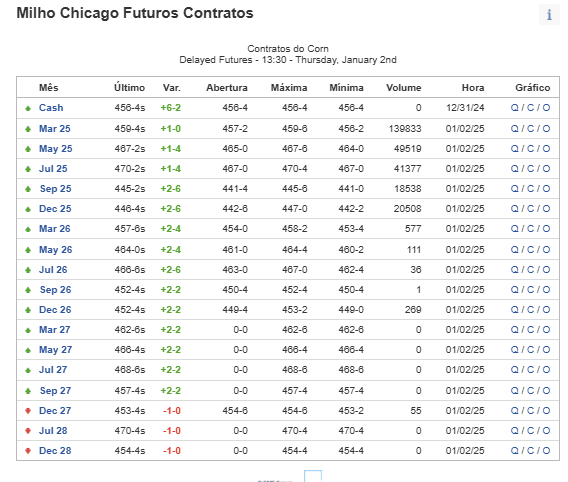Open C chart link for Jul 25
This screenshot has width=568, height=482.
coord(530,168)
